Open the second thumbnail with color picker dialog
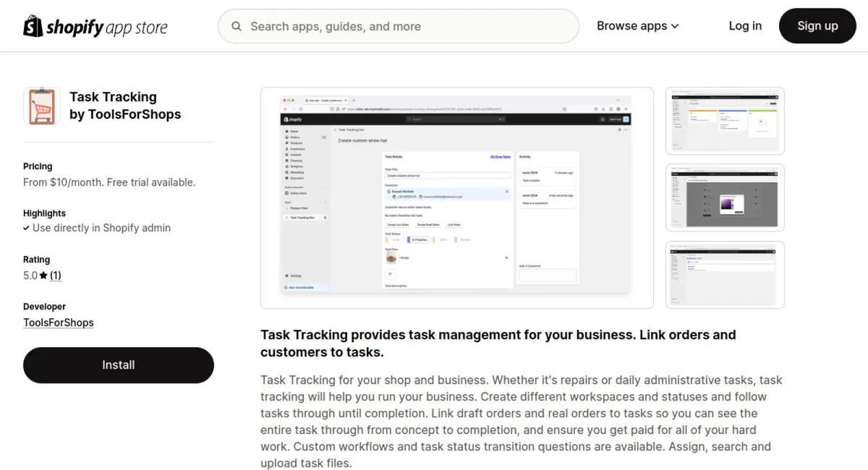Viewport: 868px width, 470px height. pyautogui.click(x=725, y=198)
